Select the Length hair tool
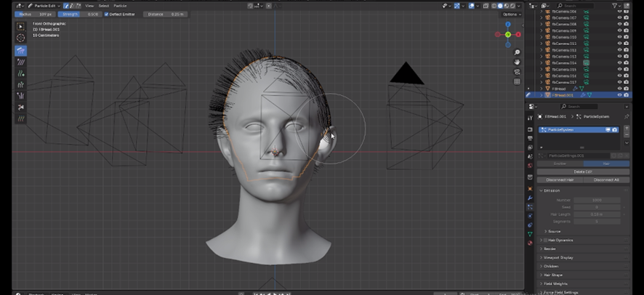This screenshot has height=295, width=644. click(x=20, y=84)
